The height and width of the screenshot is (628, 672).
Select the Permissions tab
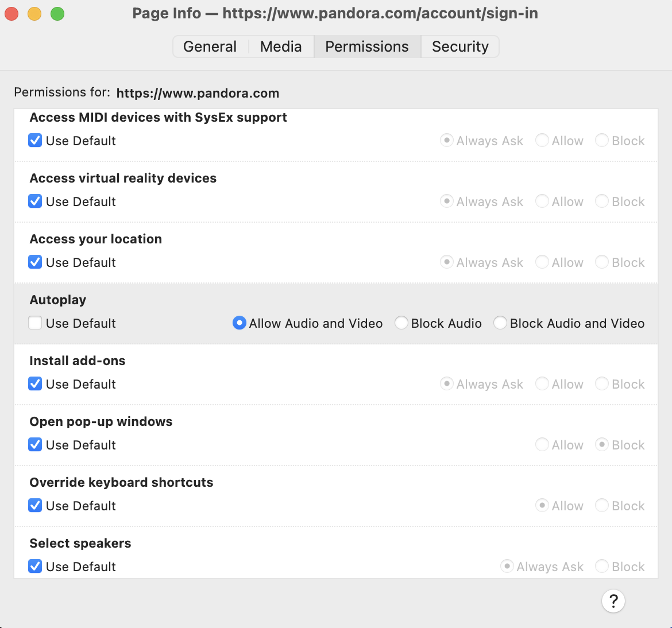click(366, 46)
